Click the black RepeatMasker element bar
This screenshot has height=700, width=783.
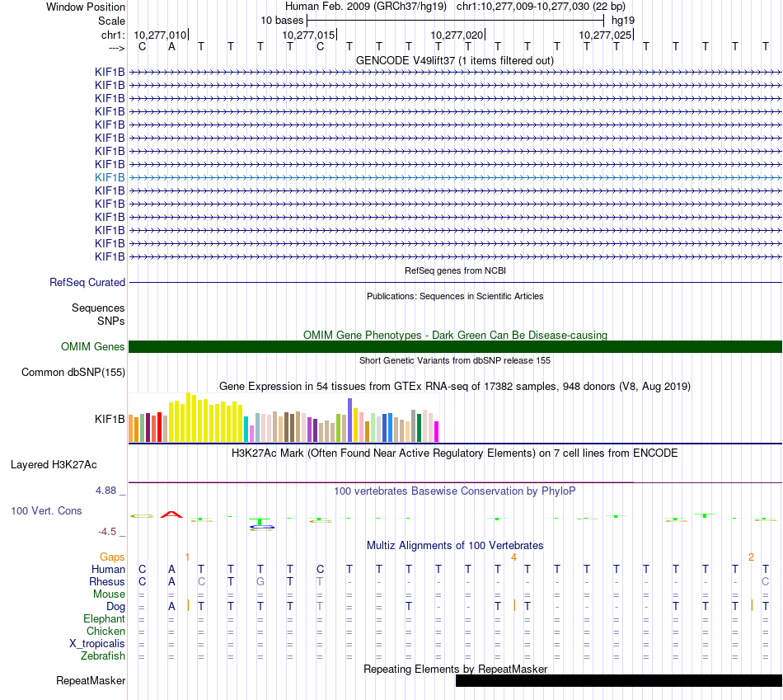point(619,680)
